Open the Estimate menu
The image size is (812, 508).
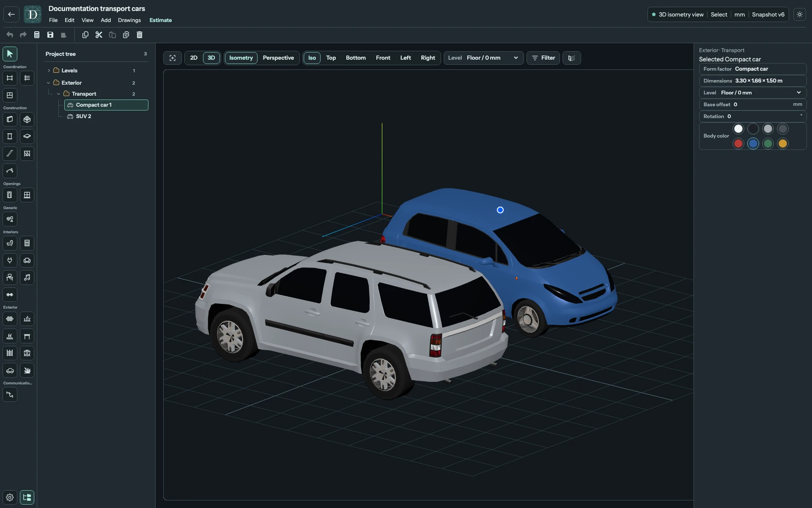tap(161, 20)
